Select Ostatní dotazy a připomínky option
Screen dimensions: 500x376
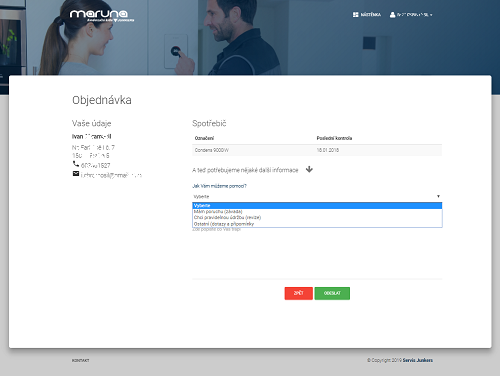[317, 224]
